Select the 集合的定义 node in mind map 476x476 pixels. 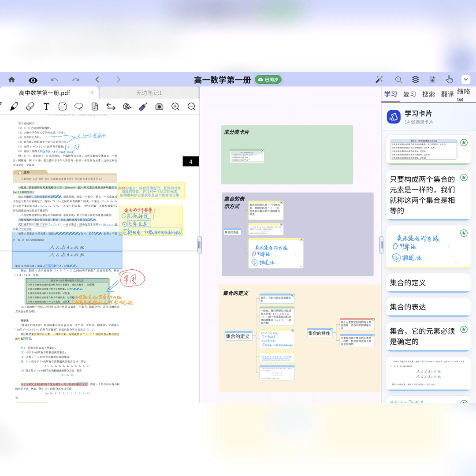tap(238, 336)
